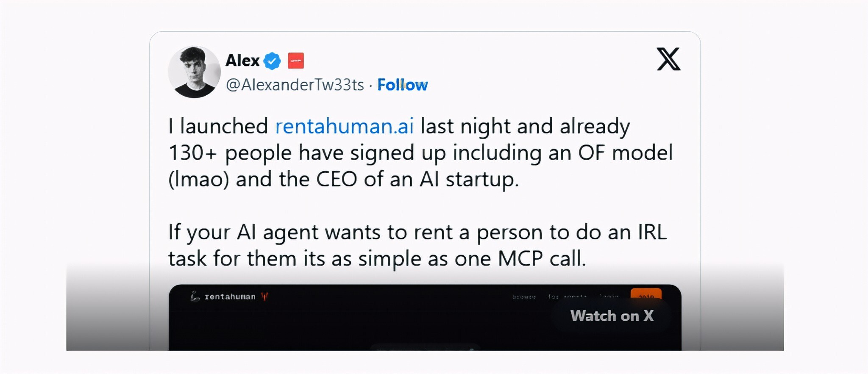Click the tweet's first paragraph about signups
This screenshot has width=868, height=374.
pyautogui.click(x=420, y=153)
